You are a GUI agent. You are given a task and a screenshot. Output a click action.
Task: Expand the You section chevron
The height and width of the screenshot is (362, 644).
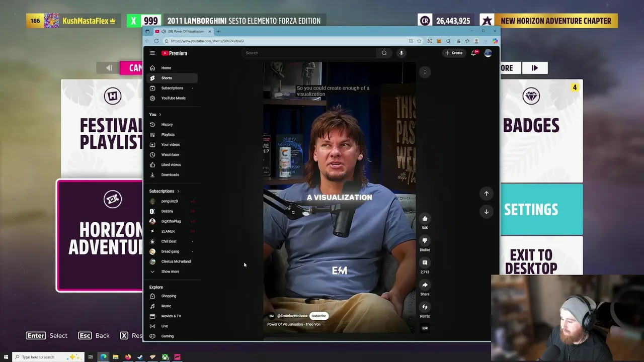click(x=160, y=115)
